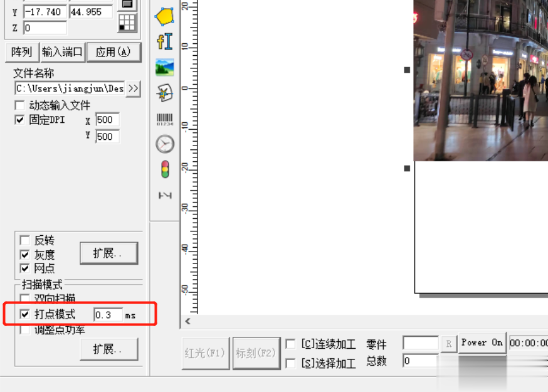Select the polygon drawing tool

164,17
